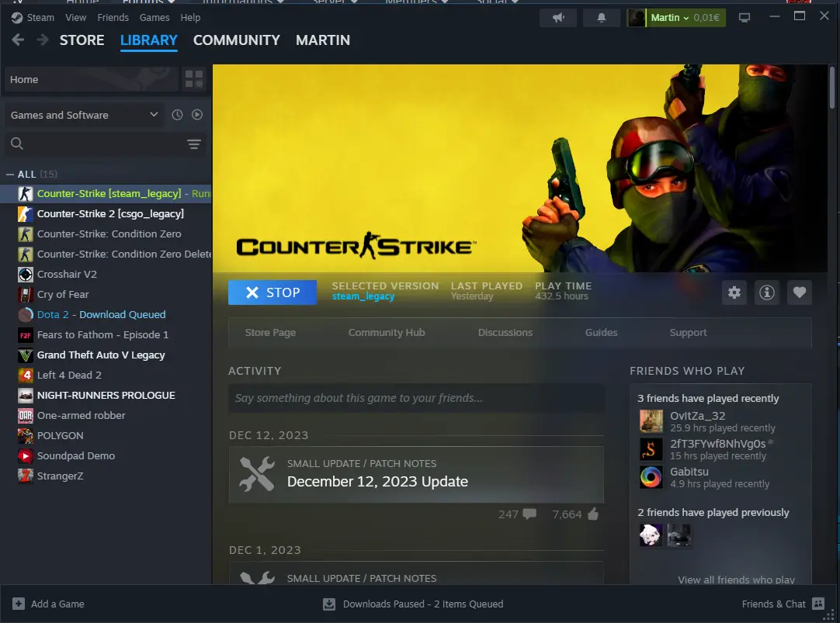Collapse the ALL games category
The width and height of the screenshot is (840, 623).
(x=9, y=175)
